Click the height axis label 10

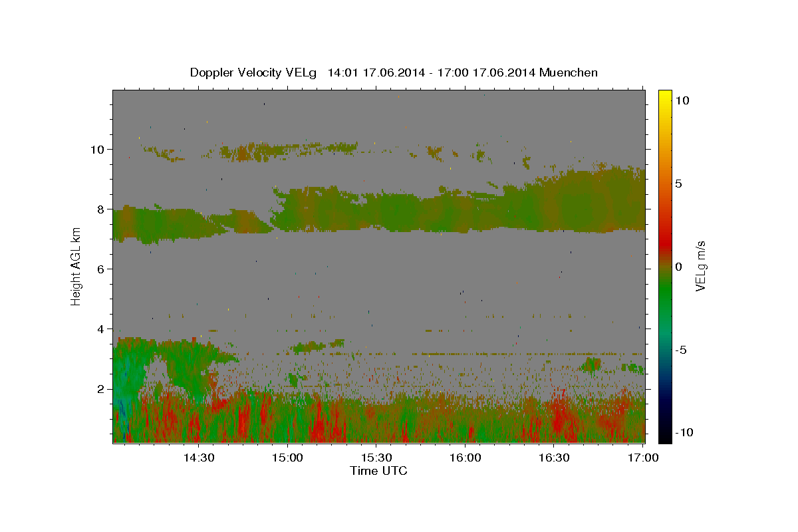click(96, 149)
